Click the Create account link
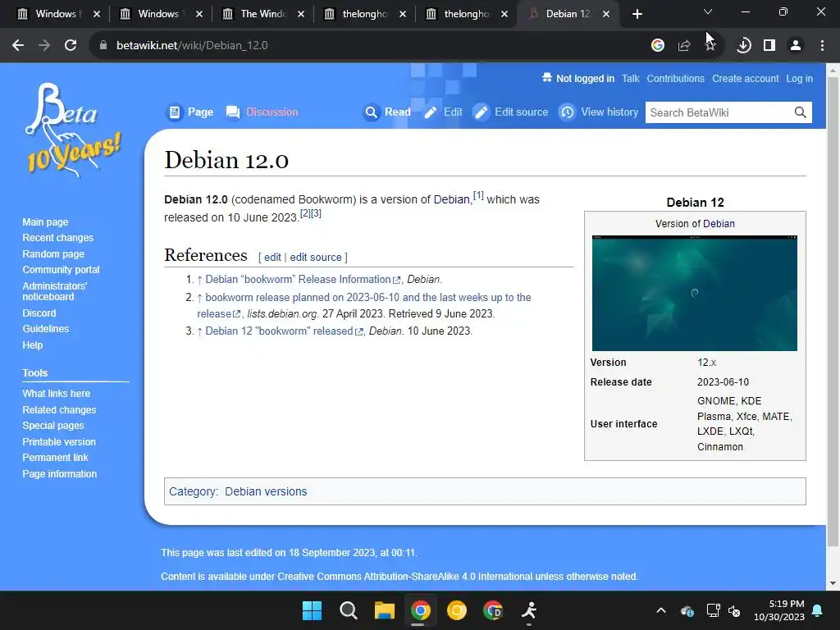This screenshot has height=630, width=840. tap(745, 78)
